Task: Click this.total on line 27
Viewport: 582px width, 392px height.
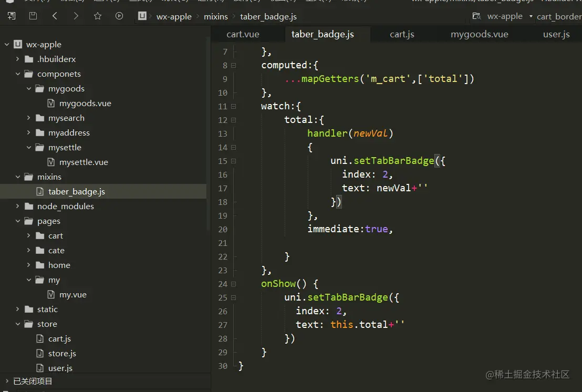Action: coord(359,324)
